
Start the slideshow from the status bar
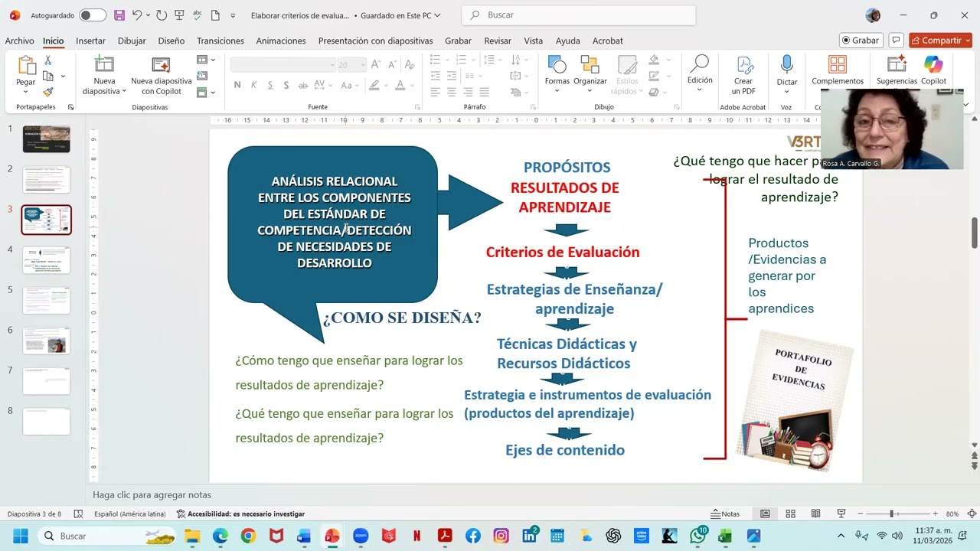(x=841, y=514)
